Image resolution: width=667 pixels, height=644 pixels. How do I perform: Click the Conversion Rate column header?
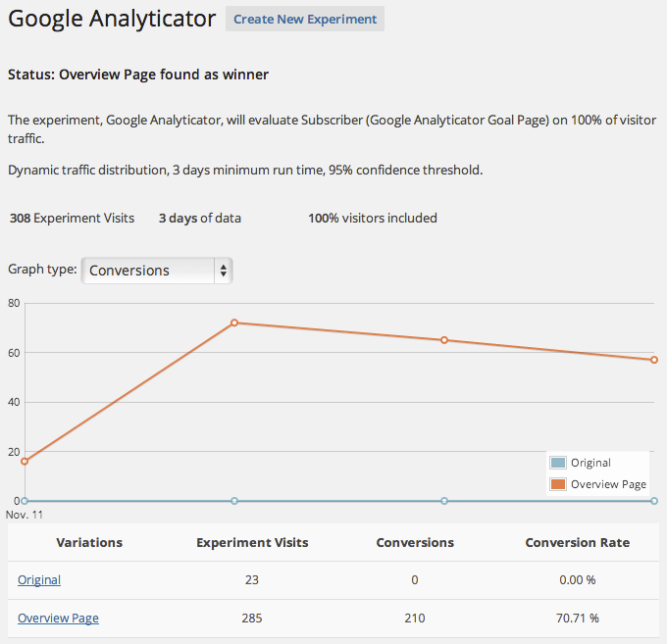tap(577, 542)
